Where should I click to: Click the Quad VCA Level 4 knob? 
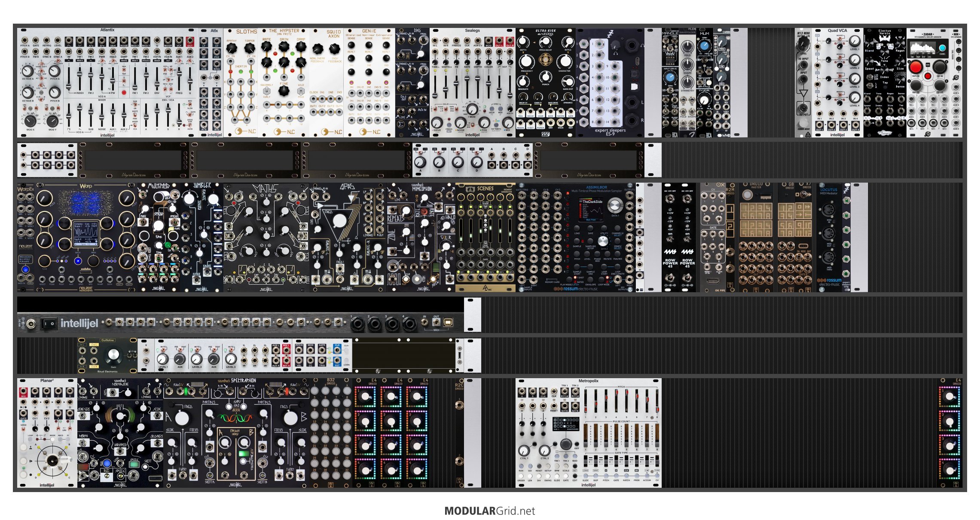855,97
